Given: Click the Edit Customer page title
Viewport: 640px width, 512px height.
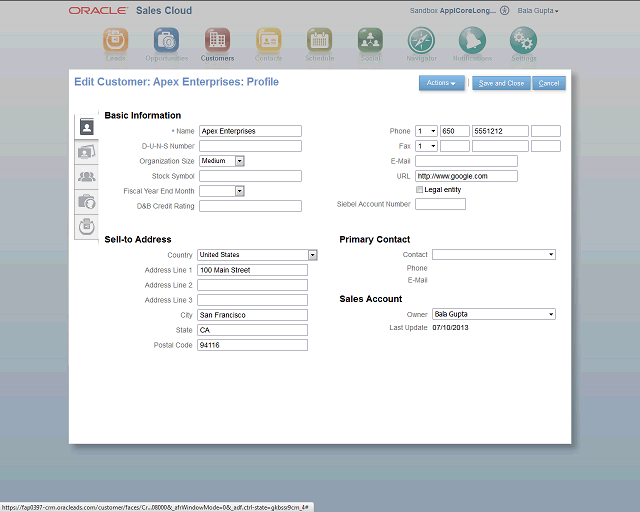Looking at the screenshot, I should tap(176, 82).
